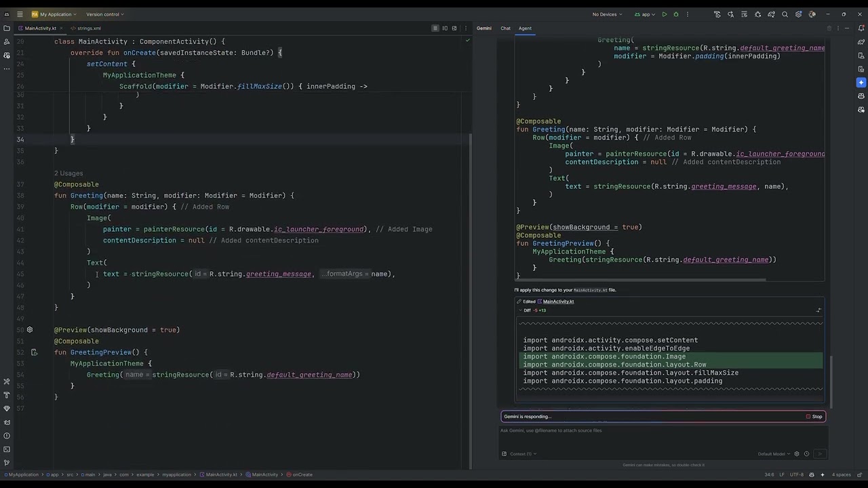Open the Build hammer tool window in the left sidebar
The width and height of the screenshot is (868, 488).
[7, 395]
